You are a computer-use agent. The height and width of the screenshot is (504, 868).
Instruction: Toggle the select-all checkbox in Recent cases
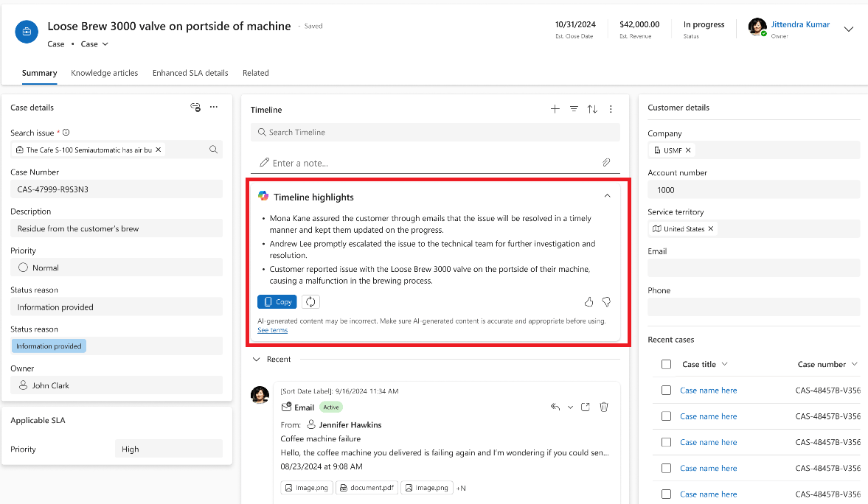pos(666,364)
